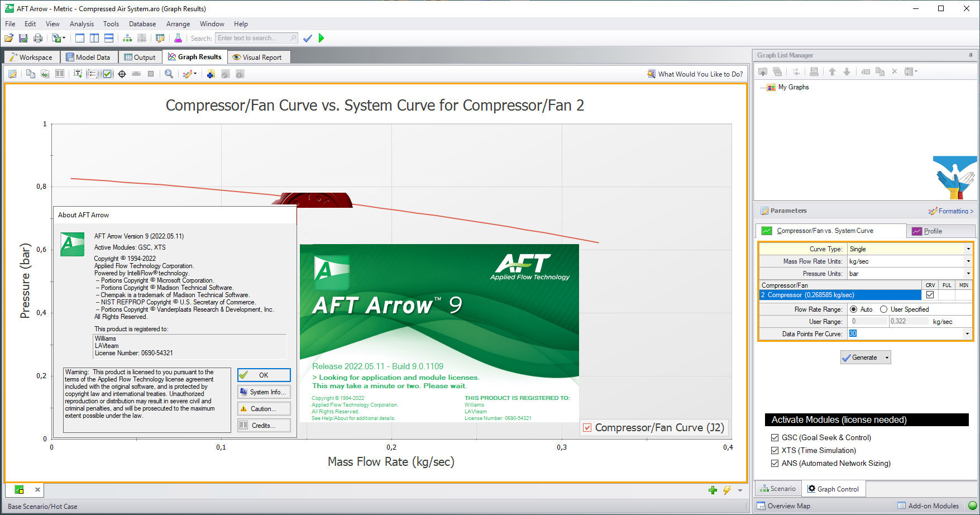Expand Formatting section link
980x515 pixels.
pos(951,211)
